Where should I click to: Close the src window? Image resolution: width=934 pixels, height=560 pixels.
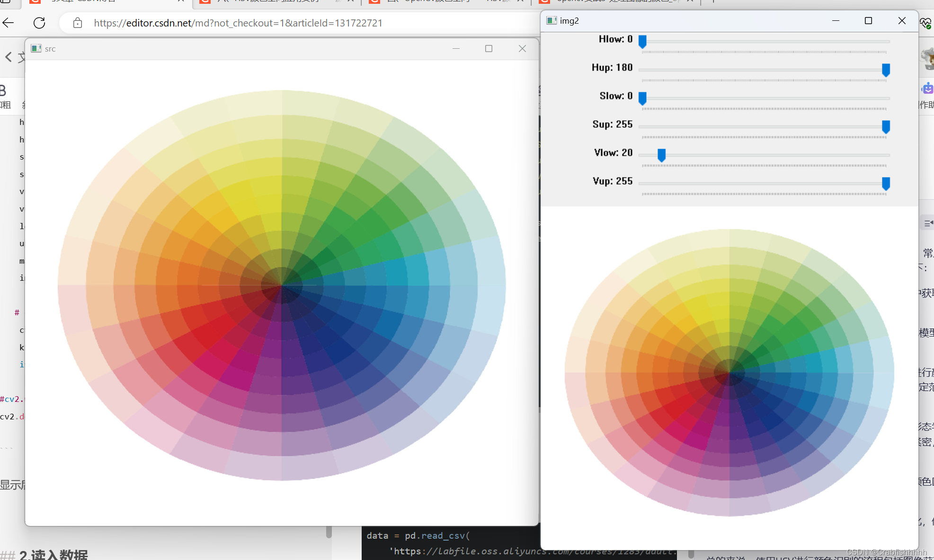click(x=522, y=48)
